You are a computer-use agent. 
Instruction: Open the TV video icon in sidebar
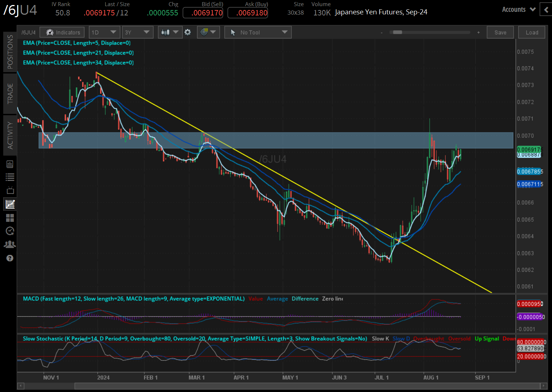(x=10, y=190)
